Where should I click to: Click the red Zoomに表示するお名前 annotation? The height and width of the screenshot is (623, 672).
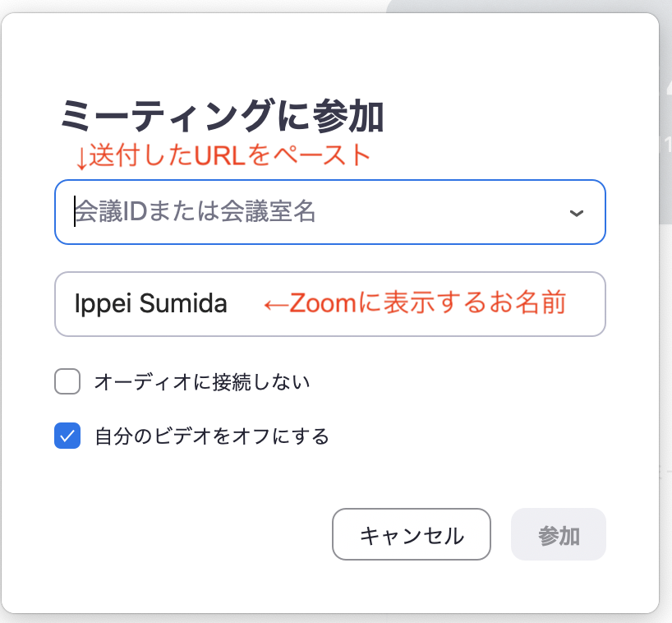tap(428, 302)
